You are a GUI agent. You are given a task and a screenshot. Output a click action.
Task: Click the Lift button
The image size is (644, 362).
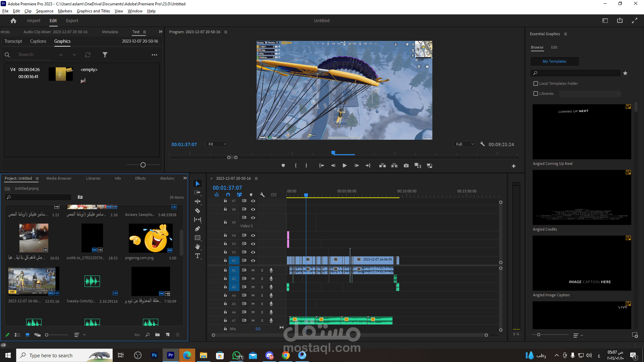(382, 166)
